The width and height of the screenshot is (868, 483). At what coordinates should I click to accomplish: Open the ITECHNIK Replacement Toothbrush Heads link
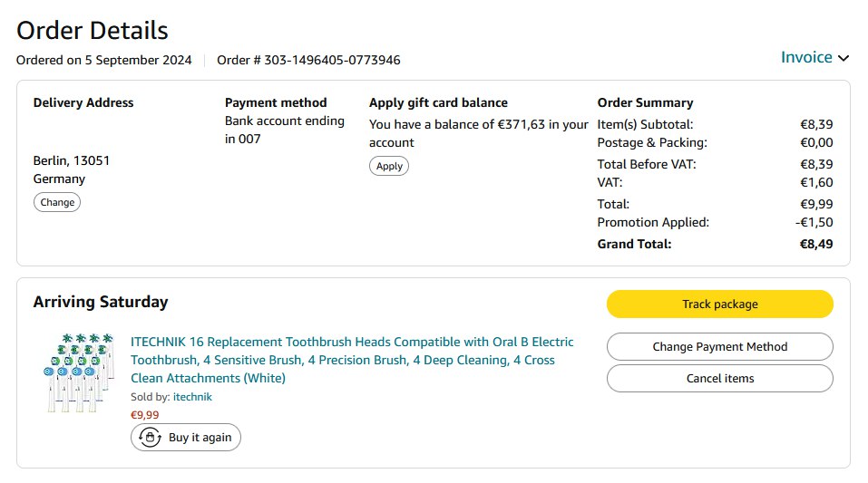point(352,360)
